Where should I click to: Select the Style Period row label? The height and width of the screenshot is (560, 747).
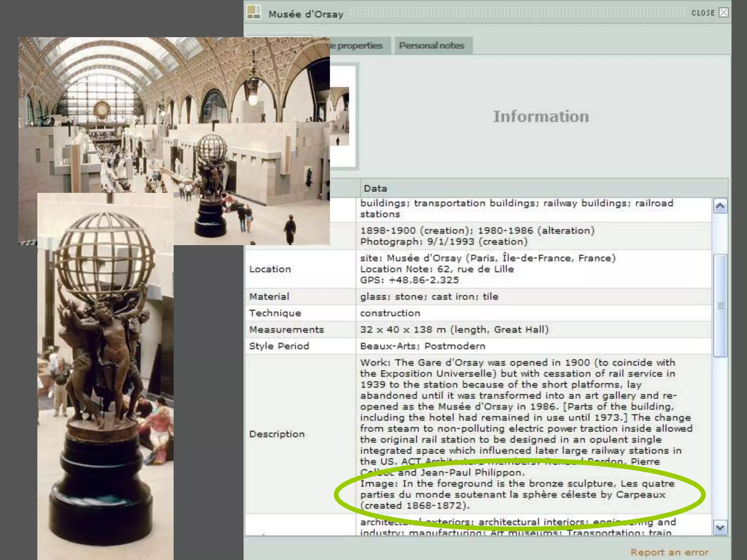click(279, 346)
